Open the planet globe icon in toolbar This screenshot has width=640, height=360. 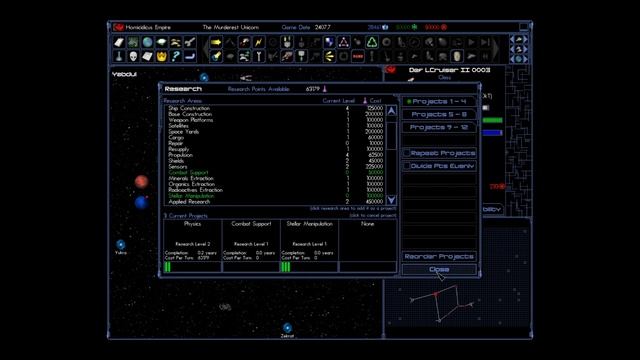point(147,42)
